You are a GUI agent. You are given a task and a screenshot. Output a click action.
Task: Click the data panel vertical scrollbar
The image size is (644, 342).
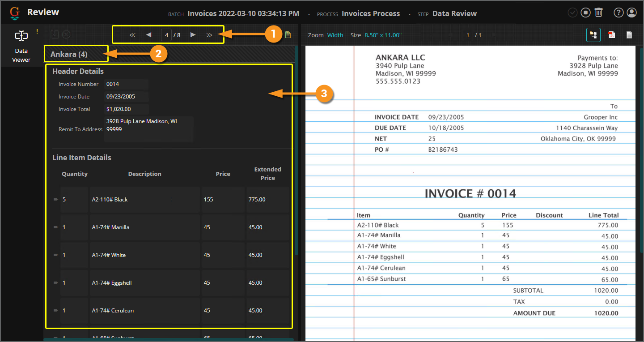click(x=296, y=179)
